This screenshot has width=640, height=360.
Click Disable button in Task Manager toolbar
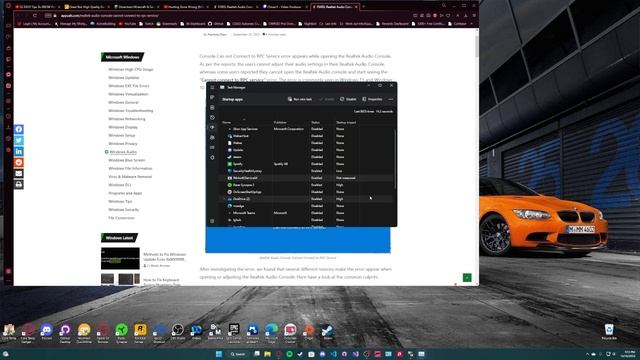pyautogui.click(x=348, y=99)
